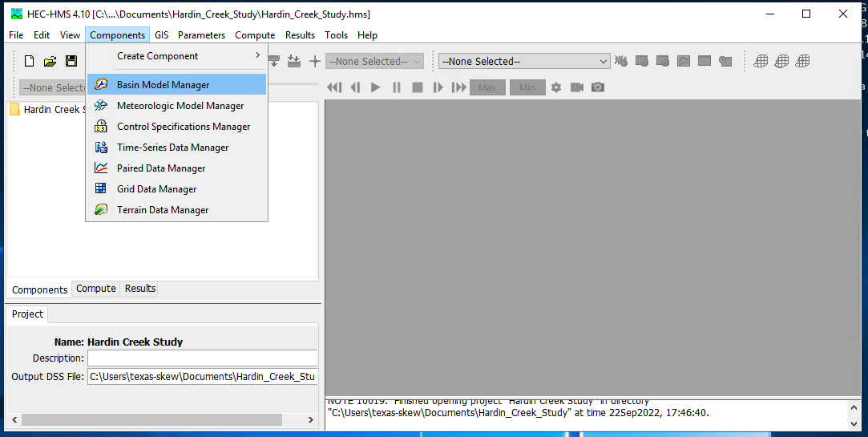Click the last results icon before the toolbar separator
Screen dimensions: 868x437
point(725,62)
